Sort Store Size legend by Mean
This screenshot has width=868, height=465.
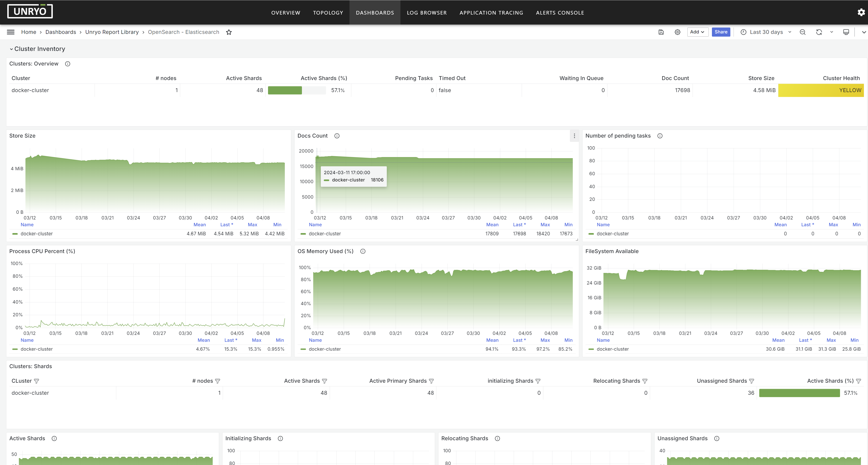pyautogui.click(x=200, y=225)
